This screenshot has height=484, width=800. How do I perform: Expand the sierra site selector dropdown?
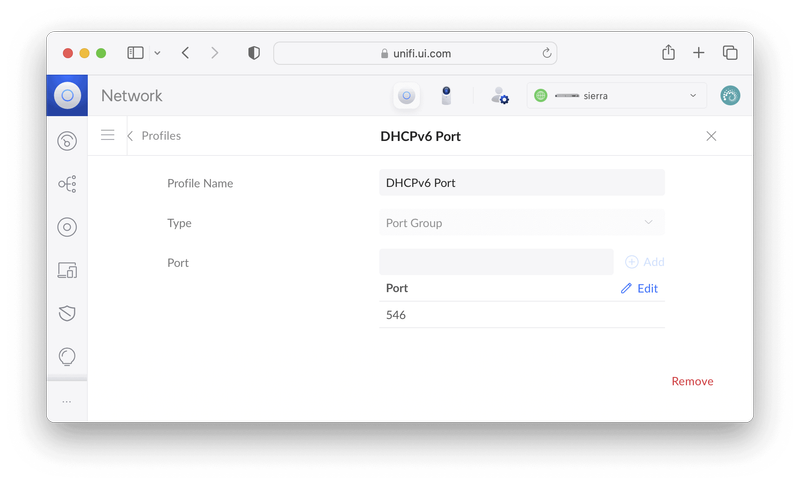pyautogui.click(x=617, y=96)
